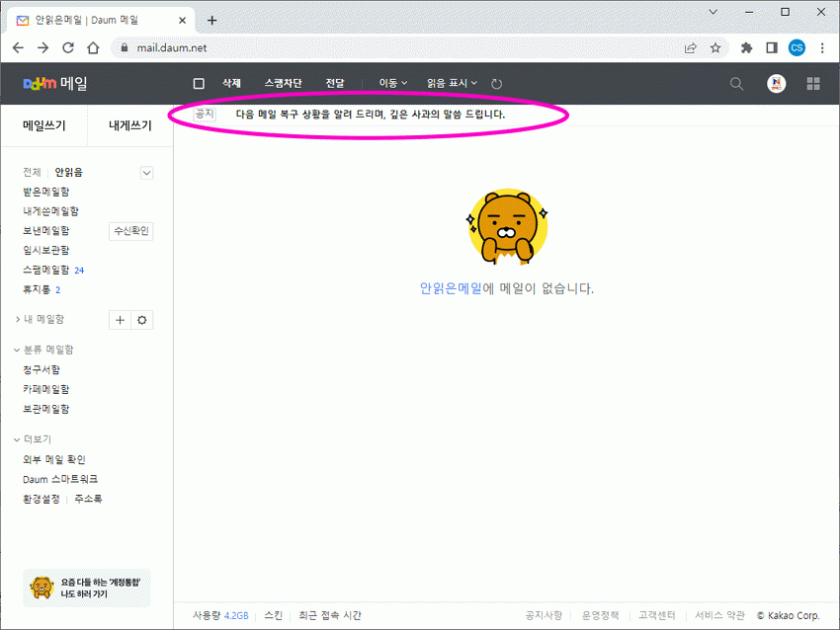Open 고객센터 footer link
This screenshot has height=630, width=840.
(x=657, y=615)
